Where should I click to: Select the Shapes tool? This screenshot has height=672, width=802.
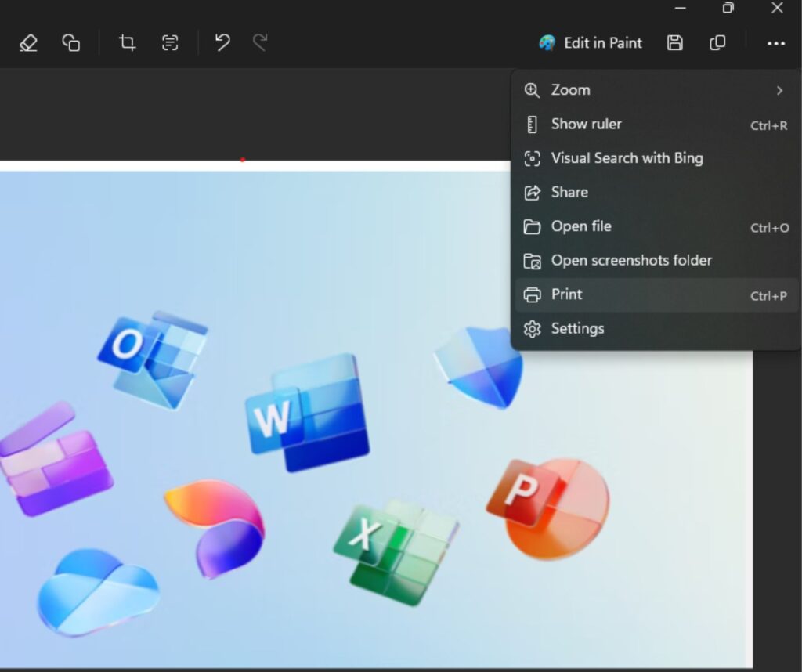(71, 42)
